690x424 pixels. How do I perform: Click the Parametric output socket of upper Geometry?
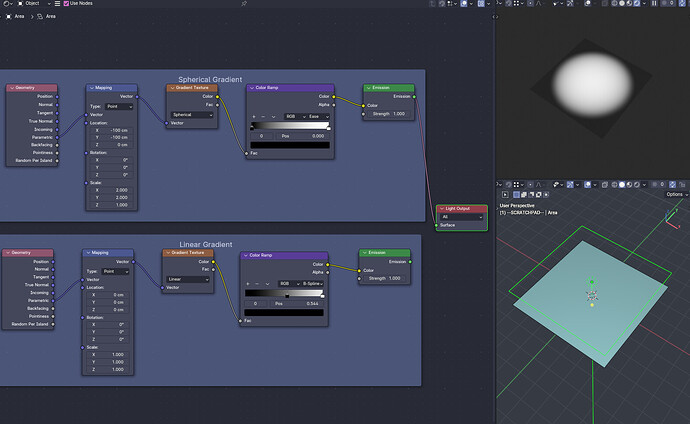click(x=57, y=137)
